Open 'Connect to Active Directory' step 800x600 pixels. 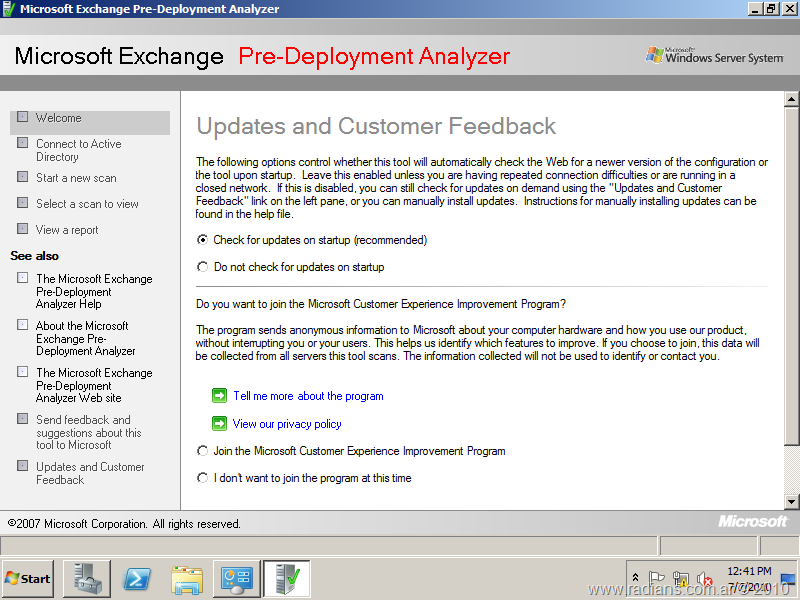78,150
